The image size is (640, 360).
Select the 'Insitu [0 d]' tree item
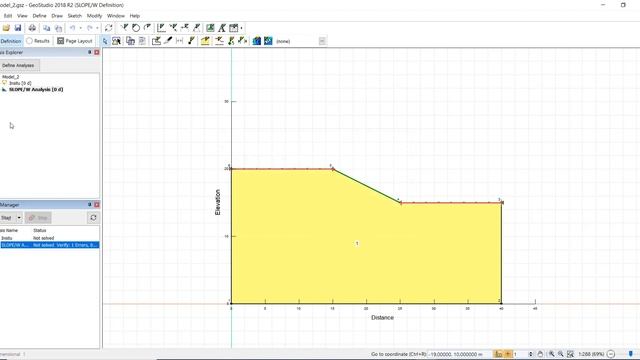[20, 83]
